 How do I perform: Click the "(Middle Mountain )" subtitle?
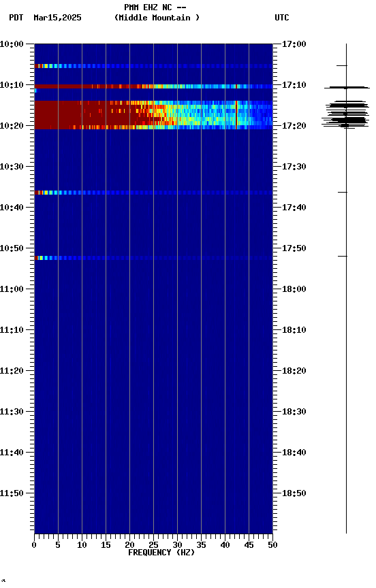point(157,18)
